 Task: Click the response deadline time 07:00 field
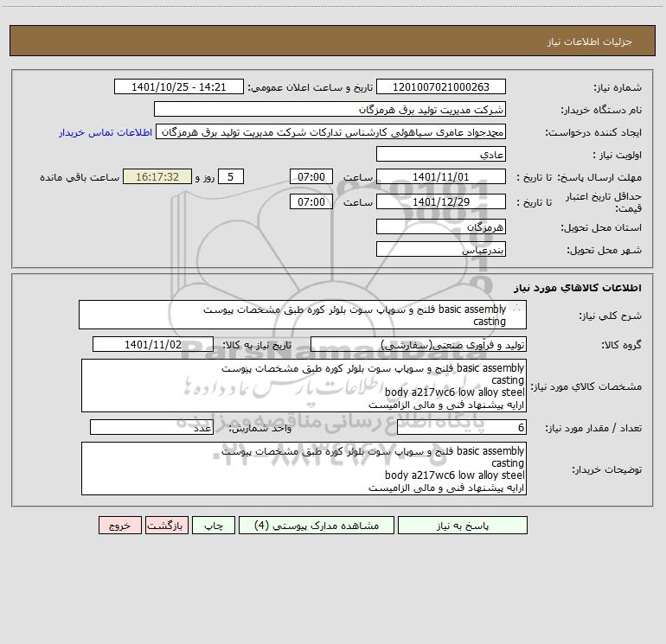311,176
